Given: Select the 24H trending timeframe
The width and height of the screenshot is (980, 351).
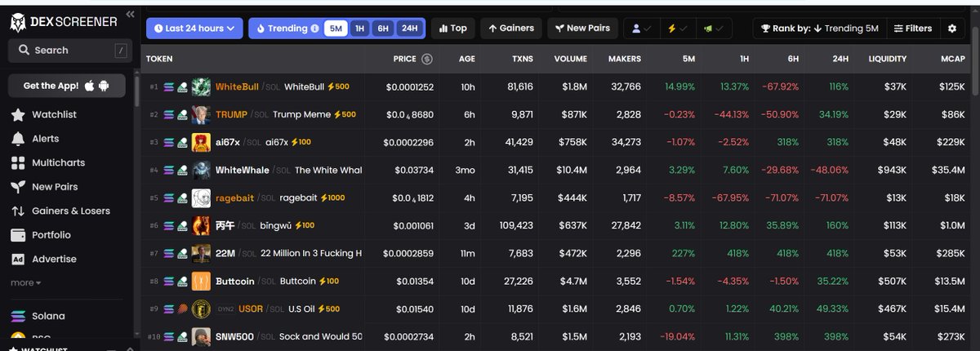Looking at the screenshot, I should pyautogui.click(x=409, y=29).
